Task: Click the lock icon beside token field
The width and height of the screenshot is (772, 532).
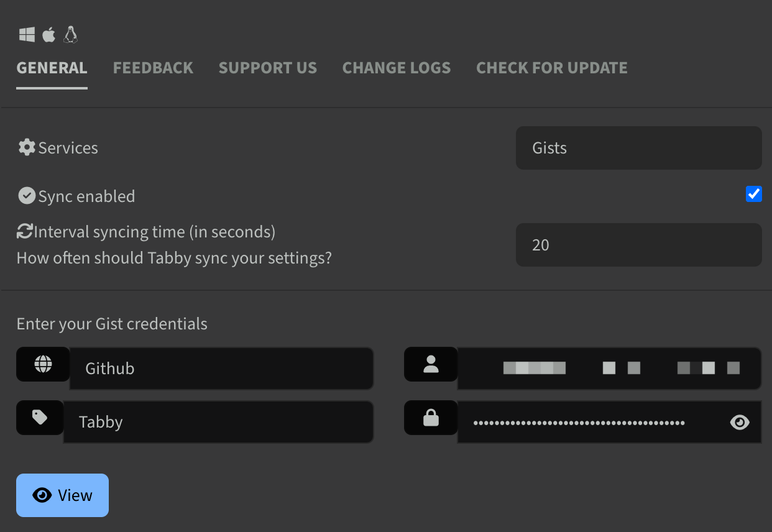Action: [431, 418]
